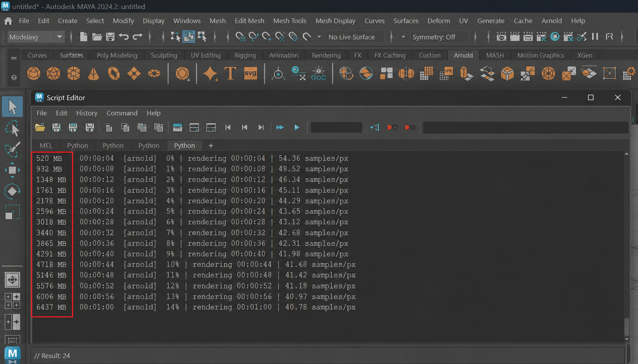The image size is (638, 364).
Task: Open the Windows main menu
Action: point(187,21)
